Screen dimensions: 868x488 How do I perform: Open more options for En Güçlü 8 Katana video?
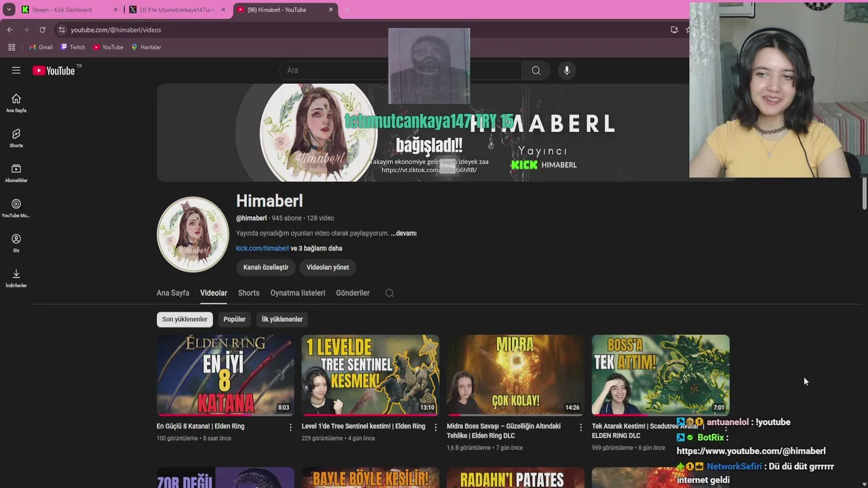pyautogui.click(x=290, y=427)
